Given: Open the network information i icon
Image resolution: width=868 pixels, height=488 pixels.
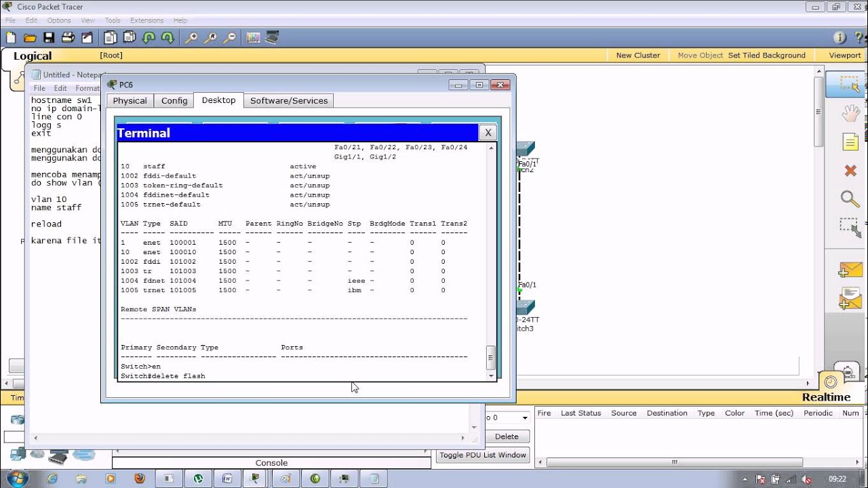Looking at the screenshot, I should pos(839,38).
